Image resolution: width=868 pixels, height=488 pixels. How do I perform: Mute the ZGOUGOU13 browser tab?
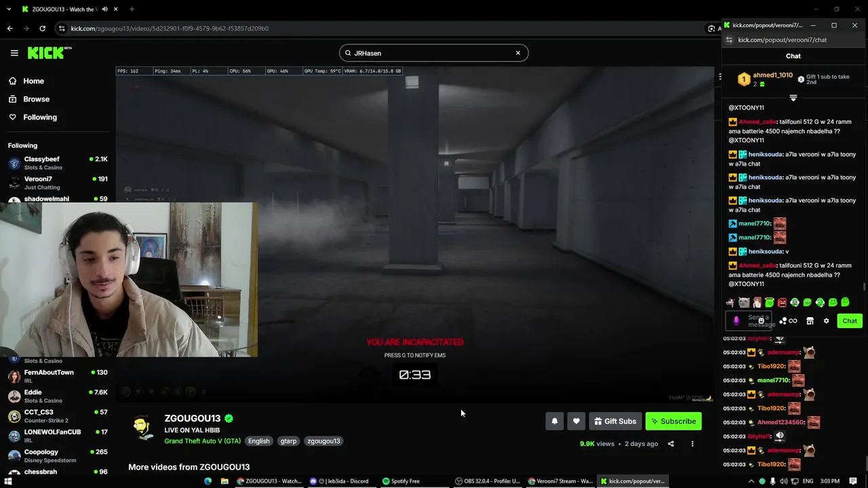click(x=104, y=9)
